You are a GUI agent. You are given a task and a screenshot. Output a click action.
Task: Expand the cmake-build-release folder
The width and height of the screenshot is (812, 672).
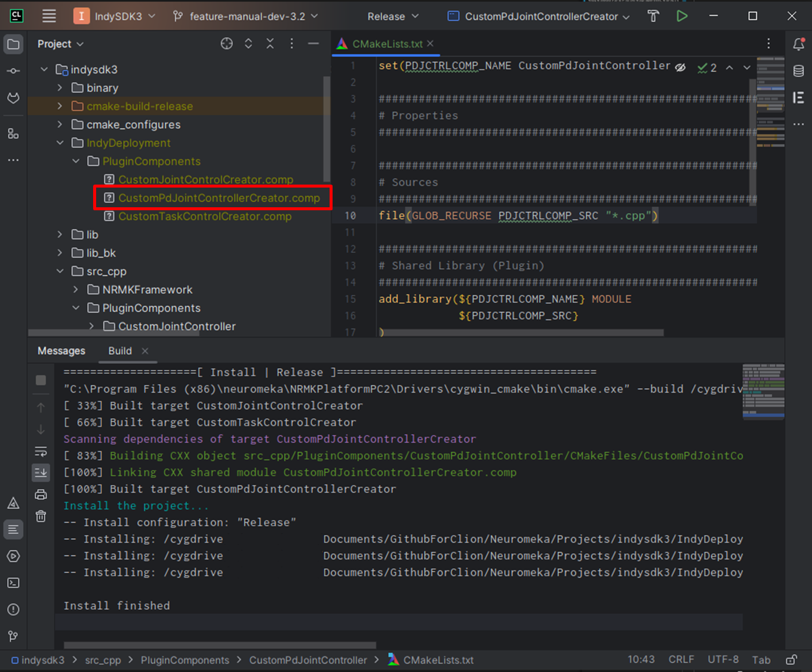click(60, 106)
